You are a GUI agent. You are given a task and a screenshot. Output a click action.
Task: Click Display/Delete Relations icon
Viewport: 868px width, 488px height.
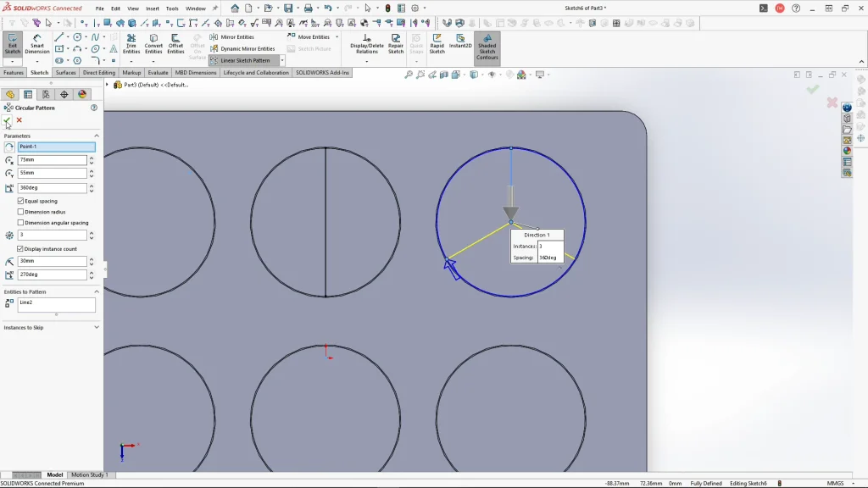coord(367,44)
